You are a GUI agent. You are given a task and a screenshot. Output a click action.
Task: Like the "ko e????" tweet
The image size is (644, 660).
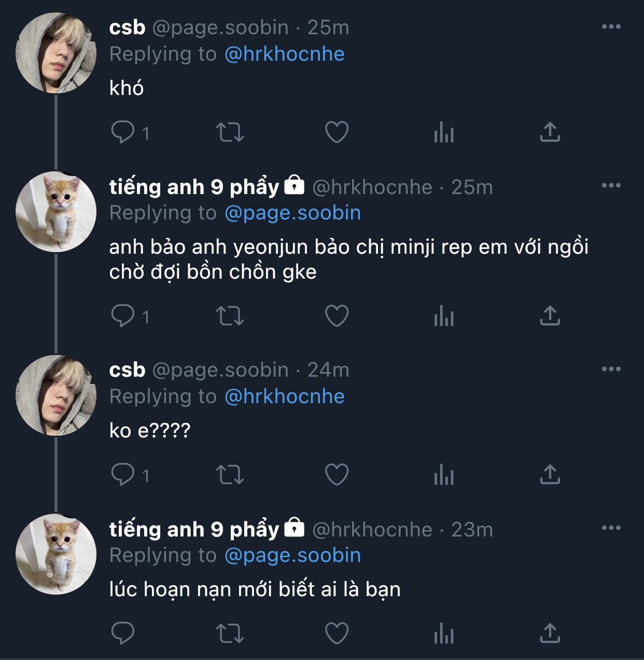(x=337, y=474)
